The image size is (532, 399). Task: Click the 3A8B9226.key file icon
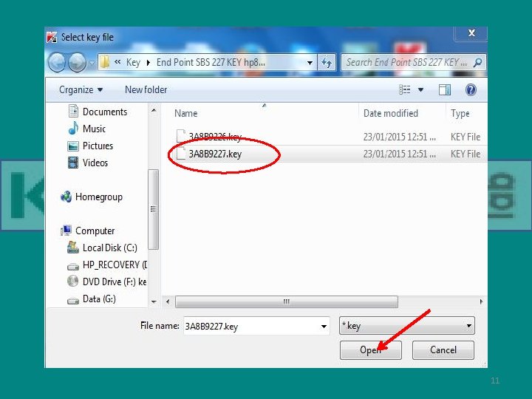point(181,136)
